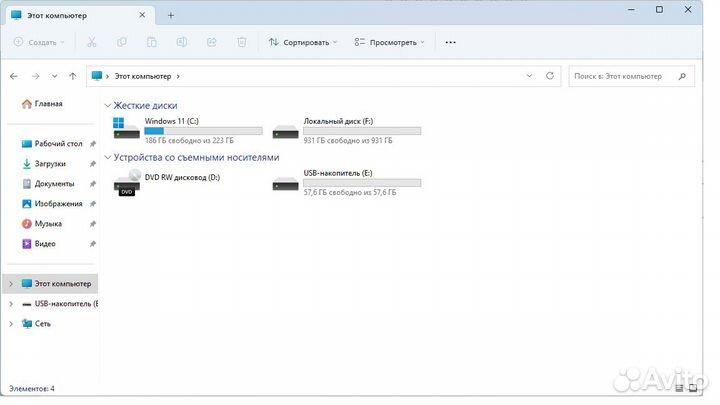Go to Загрузки in sidebar

(49, 163)
